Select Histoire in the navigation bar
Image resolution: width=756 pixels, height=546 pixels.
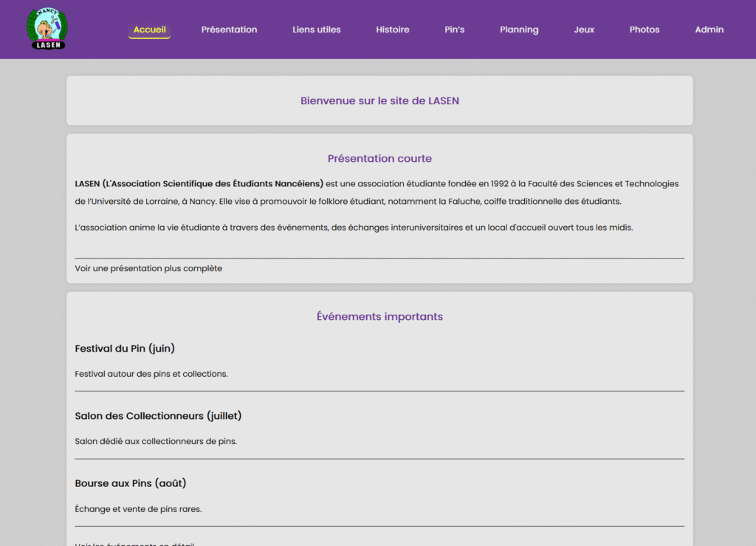(392, 30)
